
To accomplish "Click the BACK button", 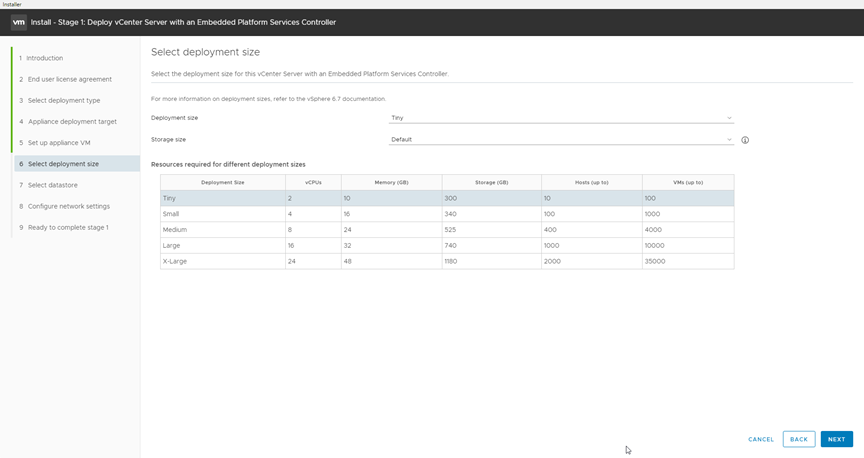I will (798, 439).
